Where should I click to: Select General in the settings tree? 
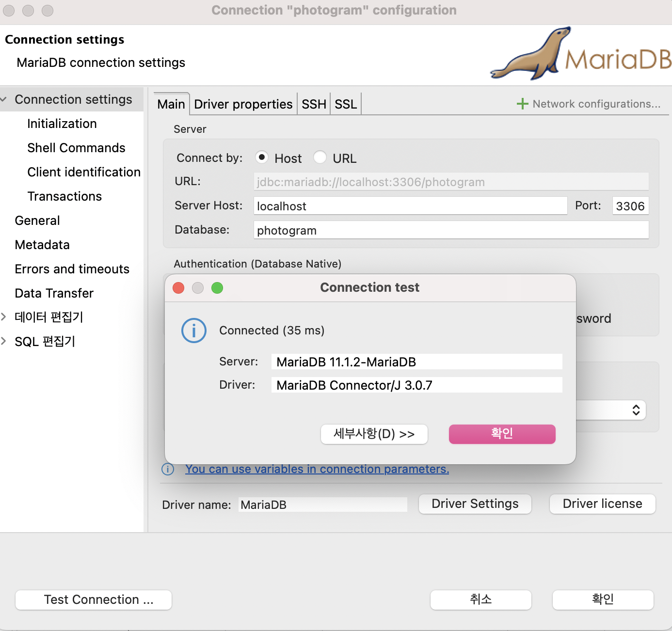pyautogui.click(x=37, y=221)
